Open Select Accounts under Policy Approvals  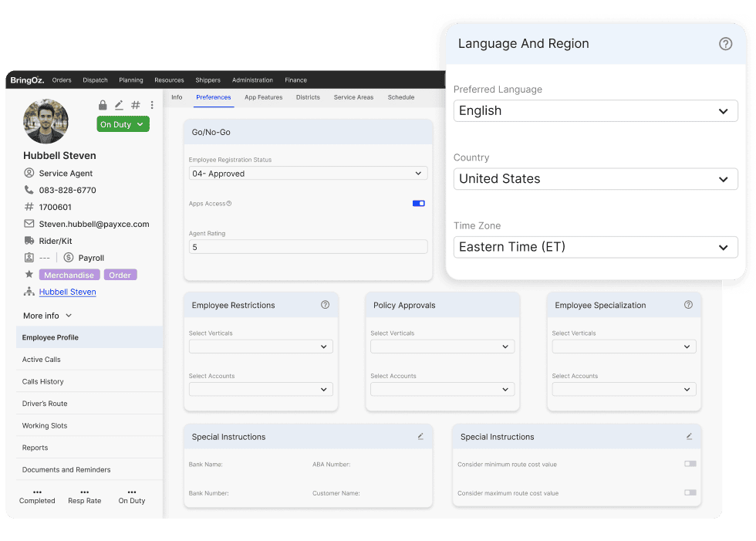pyautogui.click(x=442, y=390)
